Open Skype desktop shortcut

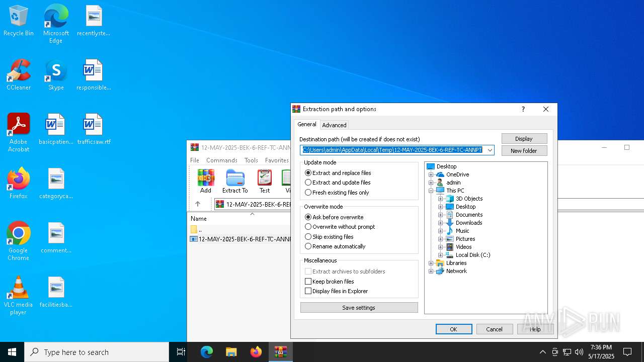(x=56, y=75)
